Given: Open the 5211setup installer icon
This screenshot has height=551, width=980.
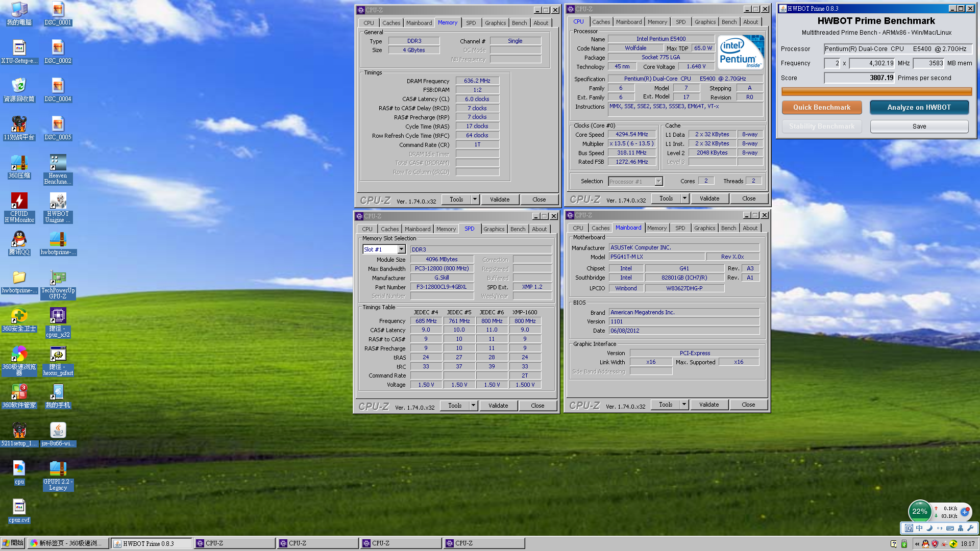Looking at the screenshot, I should 19,434.
